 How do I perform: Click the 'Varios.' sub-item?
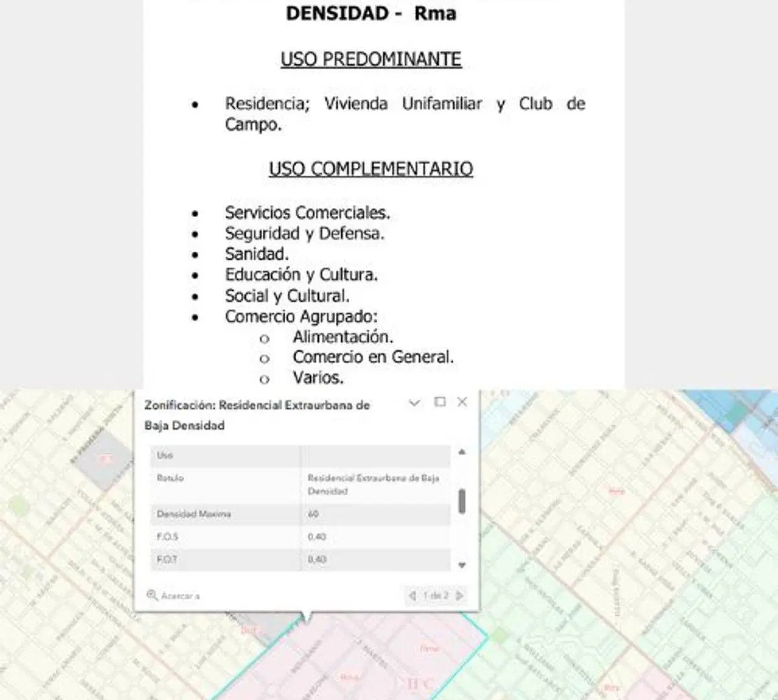pyautogui.click(x=318, y=377)
